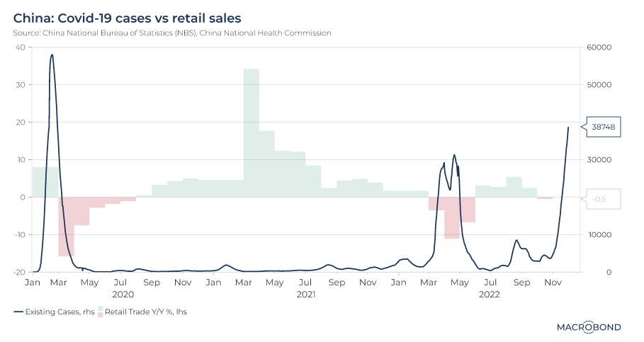Click the -0.5 latest-value callout
Viewport: 644px width, 342px height.
click(603, 199)
